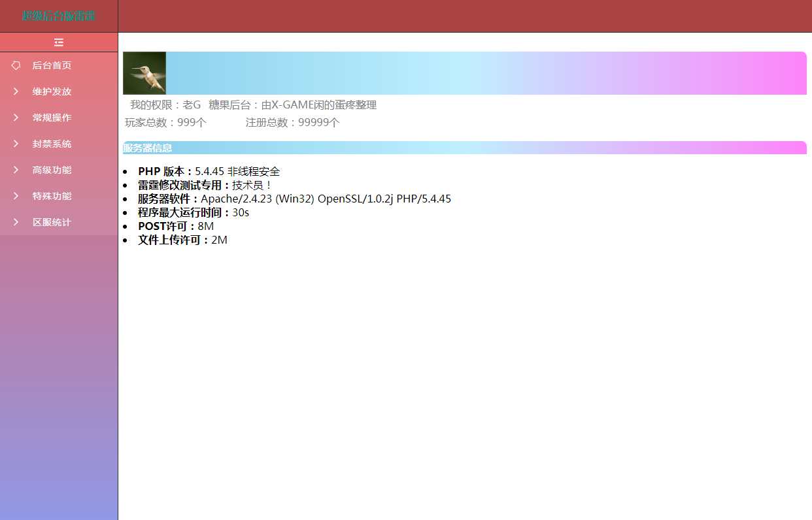The height and width of the screenshot is (520, 812).
Task: Click the arrow icon beside 区服统计
Action: click(16, 222)
